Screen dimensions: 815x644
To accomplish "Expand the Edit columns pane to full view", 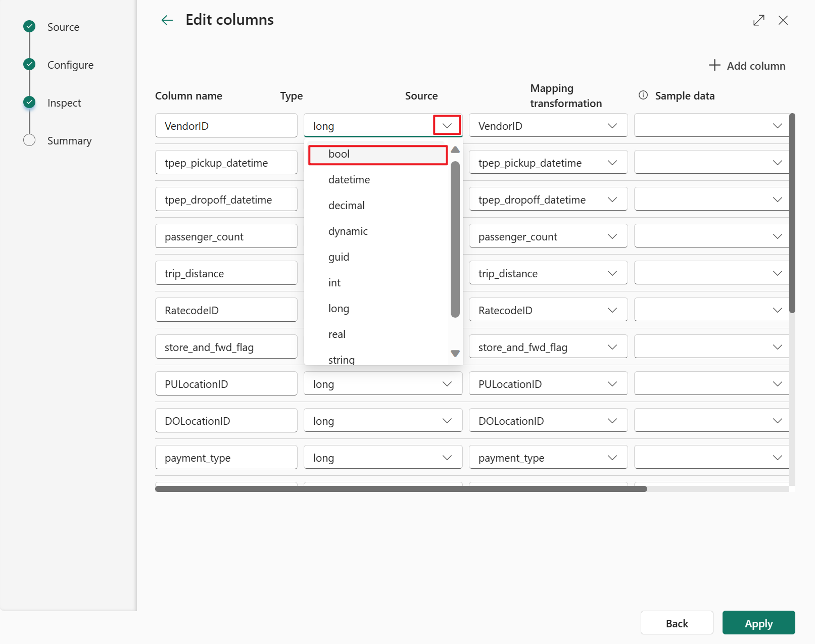I will point(758,20).
